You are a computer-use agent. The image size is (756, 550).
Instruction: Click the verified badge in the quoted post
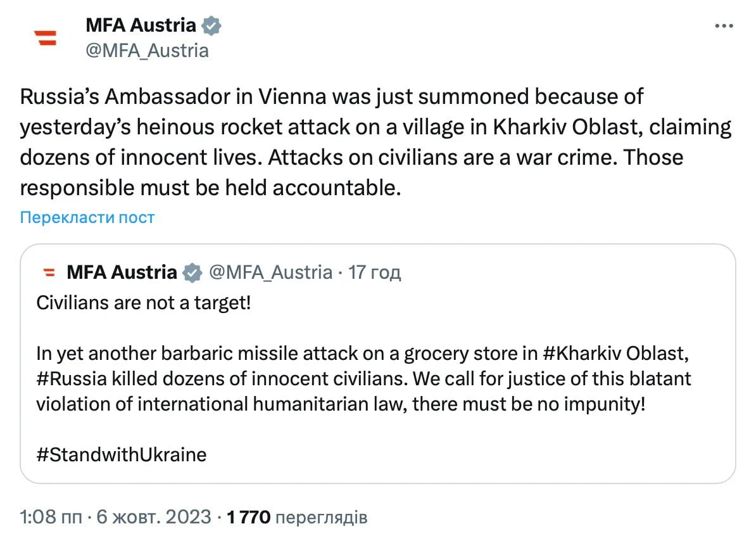tap(191, 273)
